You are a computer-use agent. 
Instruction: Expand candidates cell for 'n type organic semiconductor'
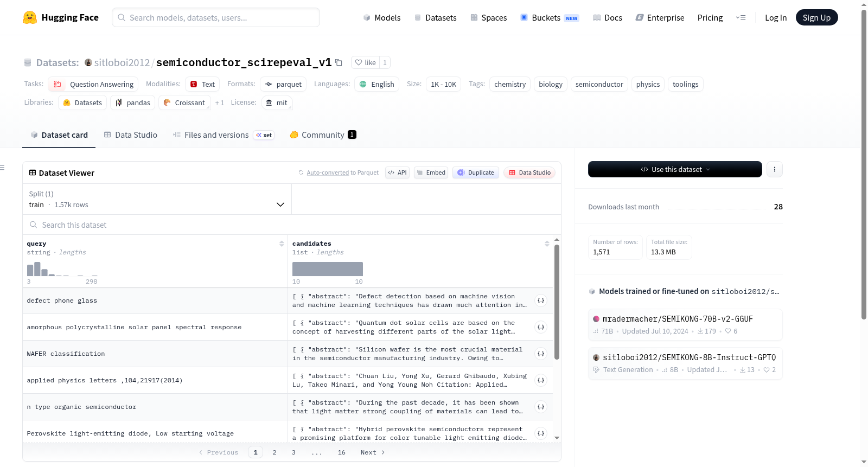point(541,407)
